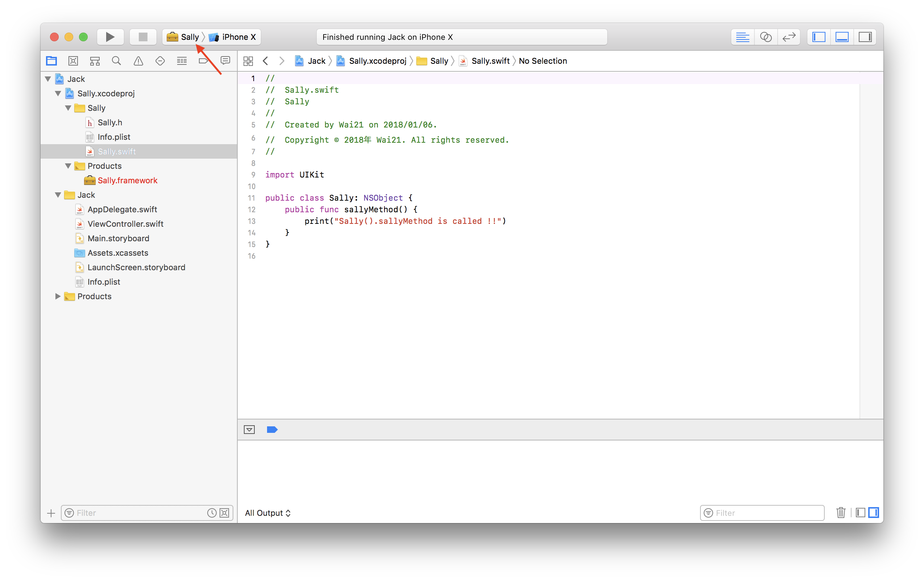The width and height of the screenshot is (924, 581).
Task: Expand the bottom Products group
Action: (58, 296)
